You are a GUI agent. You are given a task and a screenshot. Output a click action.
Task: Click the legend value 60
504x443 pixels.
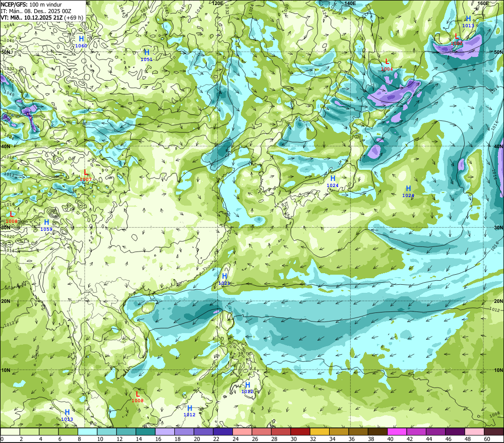487,439
